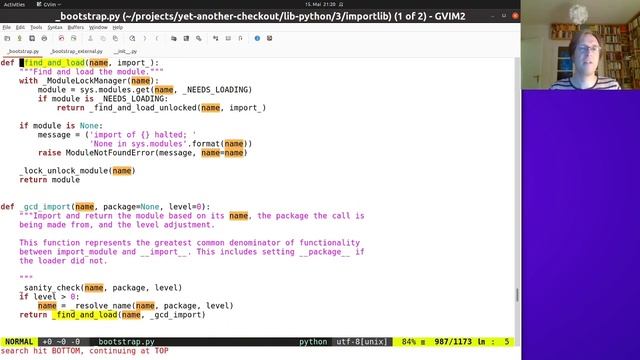
Task: Switch to the _bootstrap_external.py tab
Action: (x=77, y=51)
